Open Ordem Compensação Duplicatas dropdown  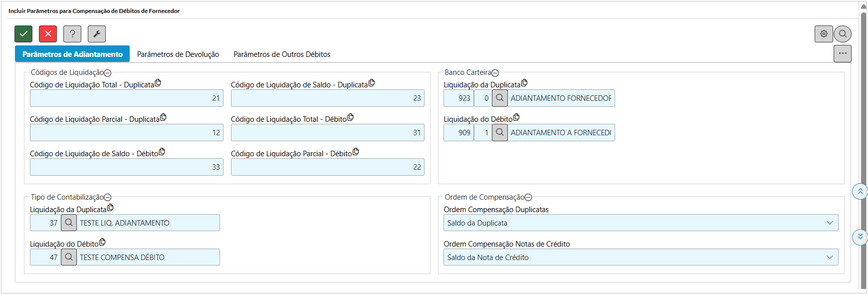(x=641, y=223)
